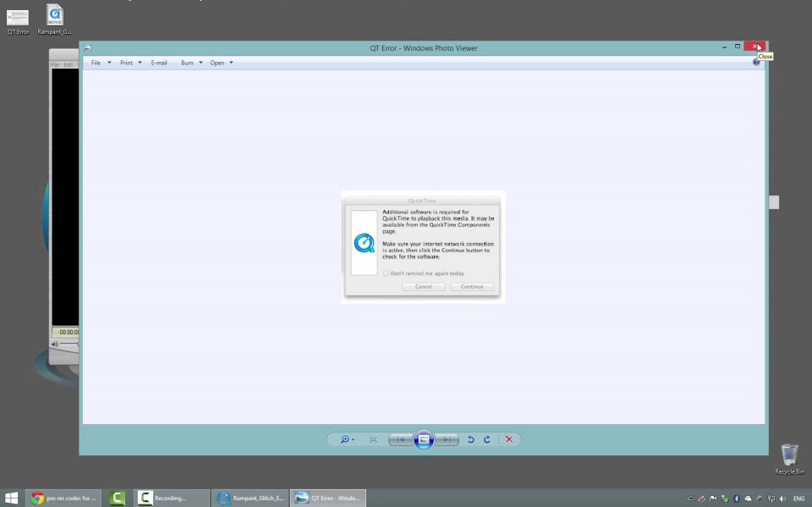Go to the previous photo
The image size is (812, 507).
tap(400, 439)
